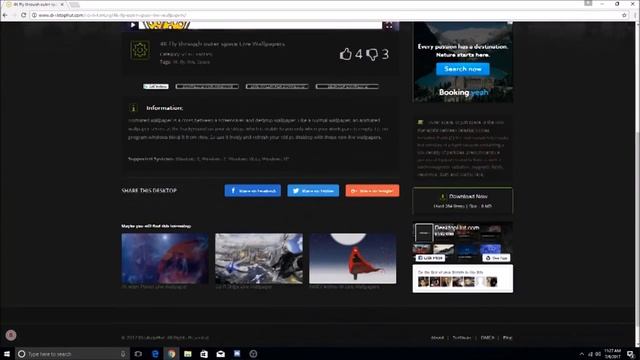Share on Twitter button
This screenshot has width=640, height=360.
(313, 191)
